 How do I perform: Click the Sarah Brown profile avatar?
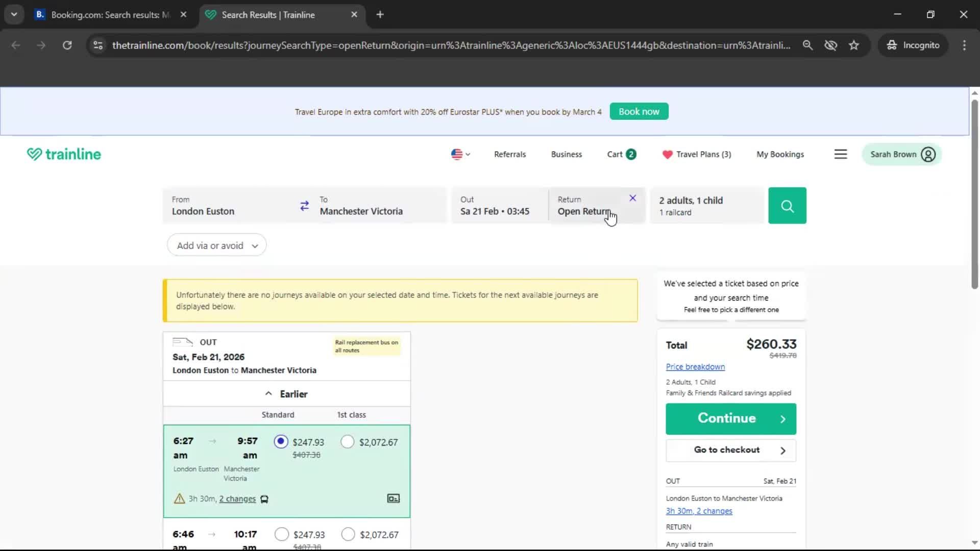tap(927, 154)
